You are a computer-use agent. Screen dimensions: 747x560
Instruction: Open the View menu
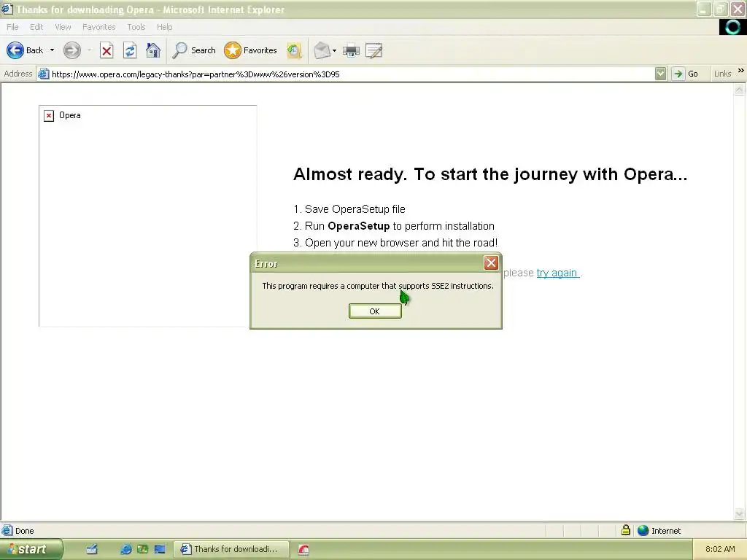(63, 27)
